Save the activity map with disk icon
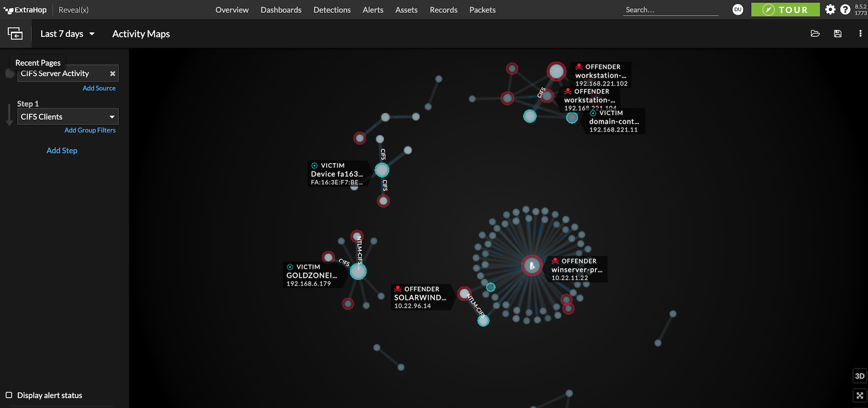The width and height of the screenshot is (868, 408). click(x=838, y=33)
